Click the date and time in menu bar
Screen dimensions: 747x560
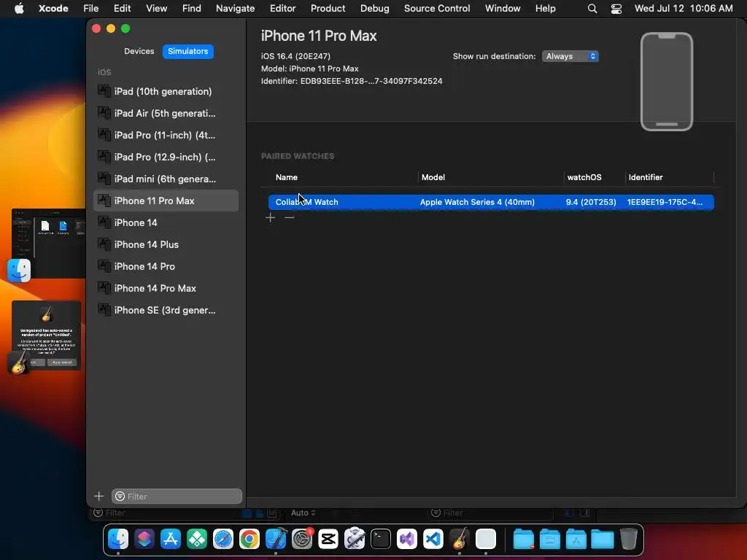pyautogui.click(x=684, y=9)
